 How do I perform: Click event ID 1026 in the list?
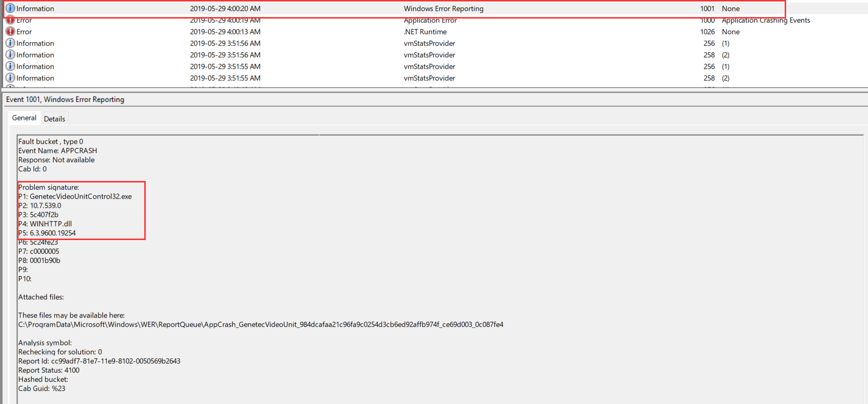pyautogui.click(x=707, y=32)
